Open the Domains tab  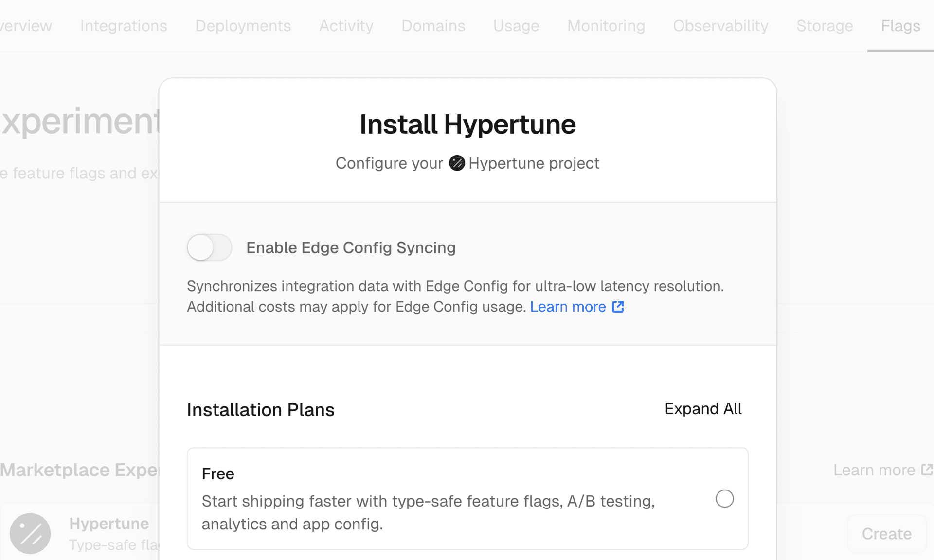[x=433, y=26]
